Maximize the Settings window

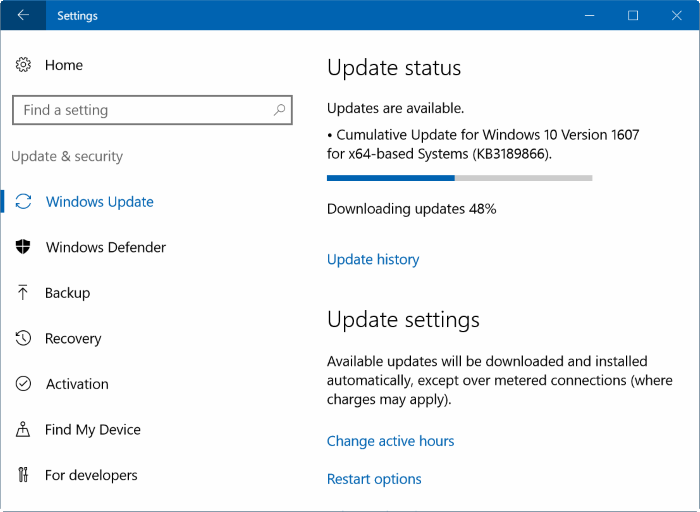coord(633,15)
